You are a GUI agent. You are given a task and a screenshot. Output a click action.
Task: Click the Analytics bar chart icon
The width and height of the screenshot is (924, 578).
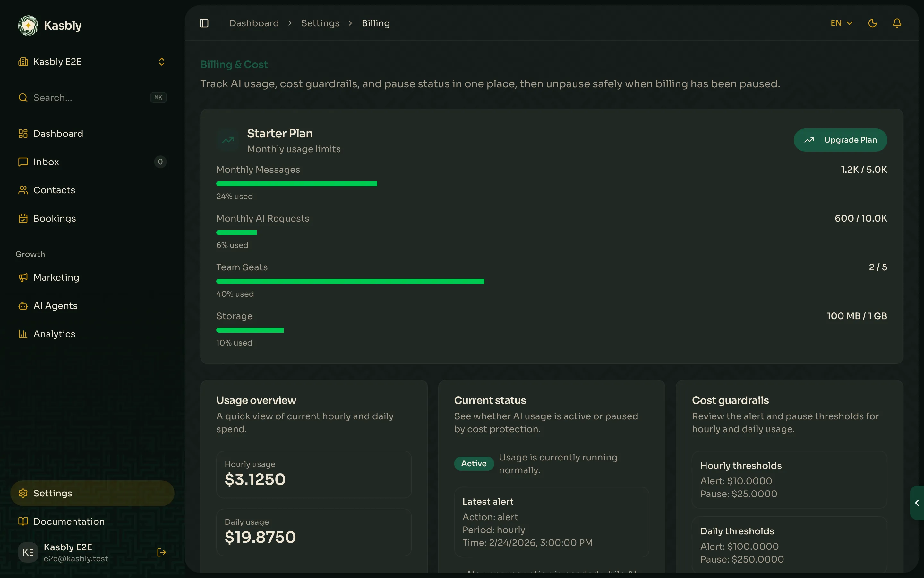(23, 334)
